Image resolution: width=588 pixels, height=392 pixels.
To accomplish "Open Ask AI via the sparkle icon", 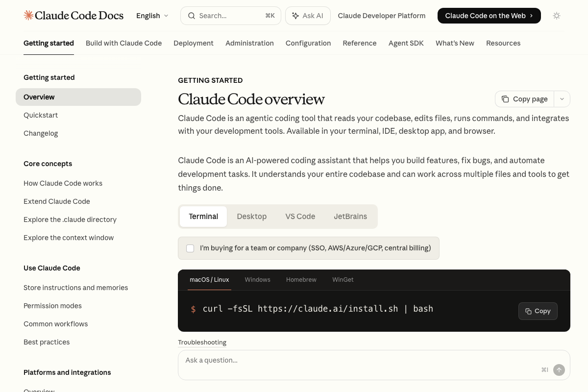I will 296,15.
